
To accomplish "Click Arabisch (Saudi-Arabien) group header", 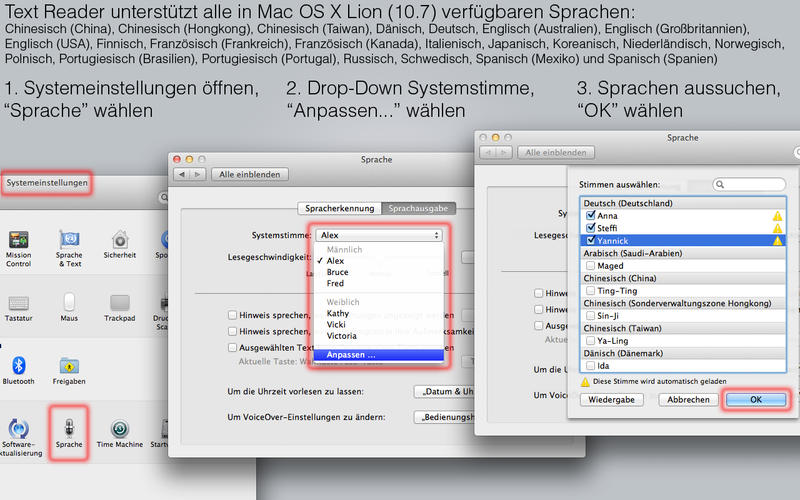I will coord(683,253).
